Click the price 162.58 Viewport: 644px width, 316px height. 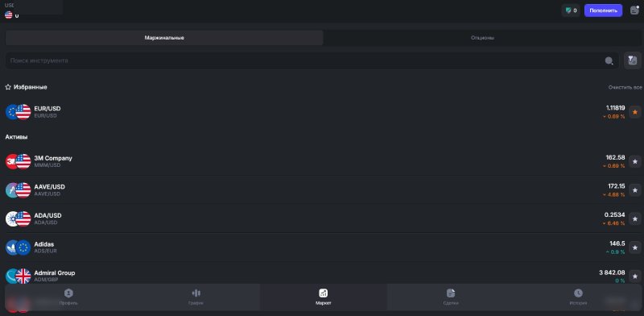[615, 157]
